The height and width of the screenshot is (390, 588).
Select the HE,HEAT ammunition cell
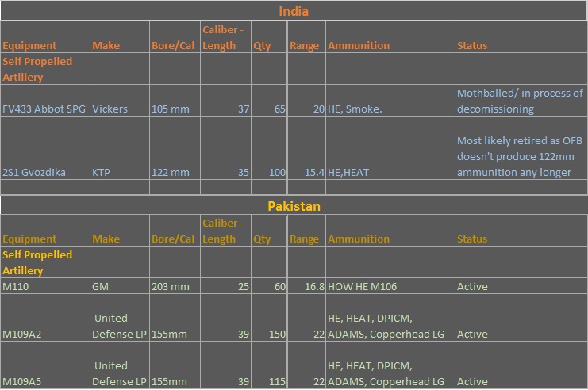(390, 148)
